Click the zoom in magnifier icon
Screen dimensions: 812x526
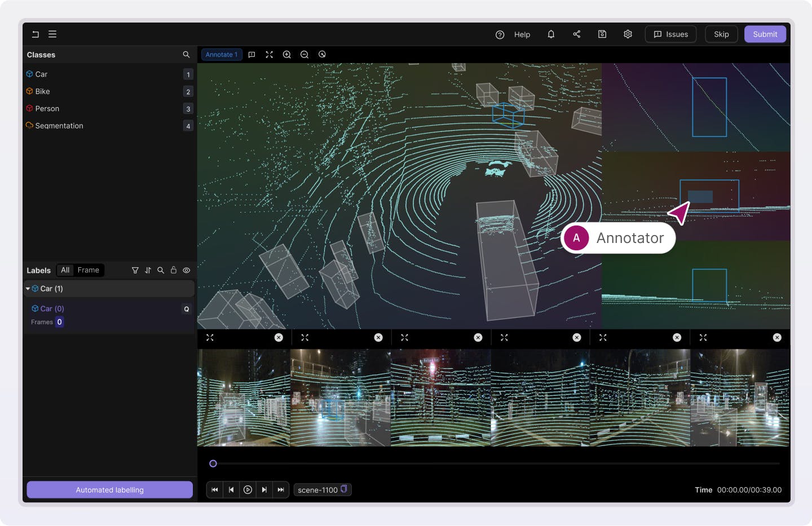coord(286,55)
